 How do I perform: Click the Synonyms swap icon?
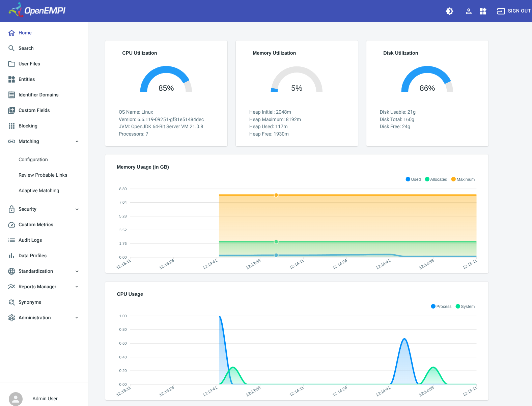pos(11,302)
